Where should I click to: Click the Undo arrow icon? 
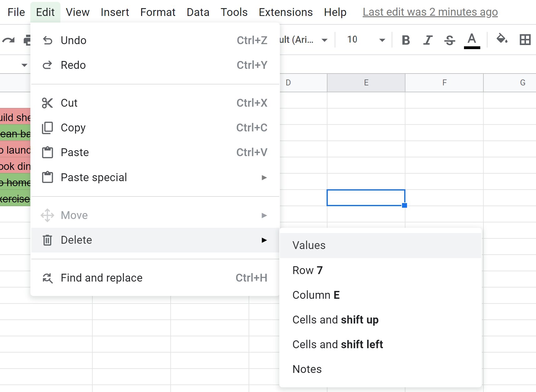pos(48,40)
